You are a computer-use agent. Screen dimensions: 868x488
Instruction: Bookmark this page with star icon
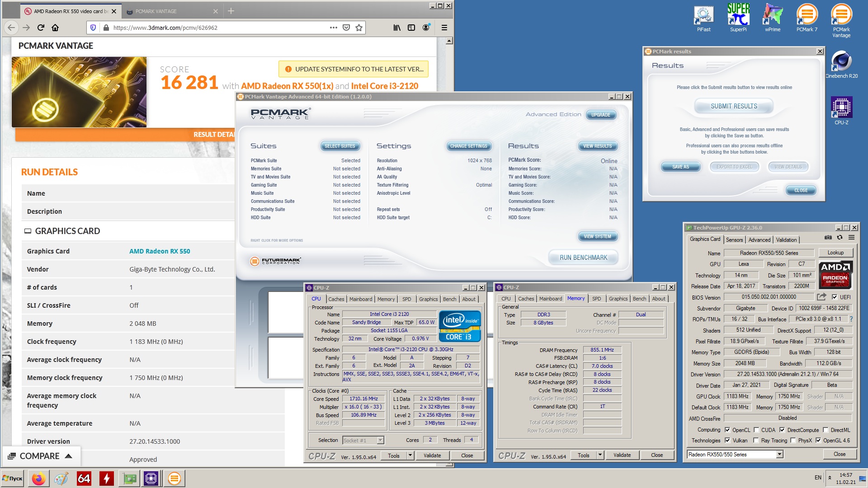359,28
